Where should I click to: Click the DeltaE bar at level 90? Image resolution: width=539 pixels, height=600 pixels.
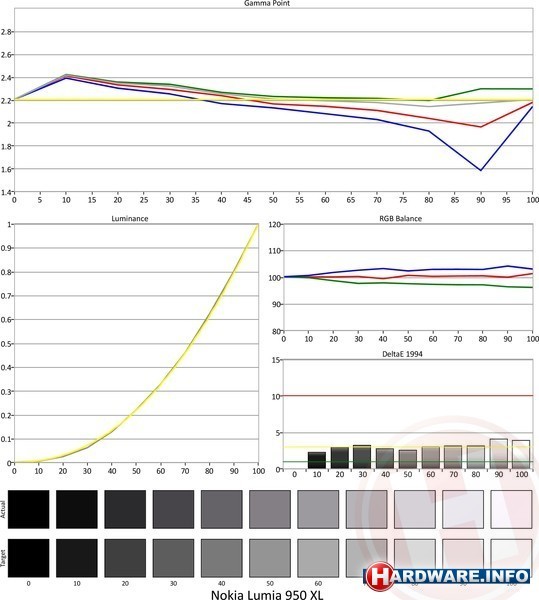pyautogui.click(x=498, y=453)
